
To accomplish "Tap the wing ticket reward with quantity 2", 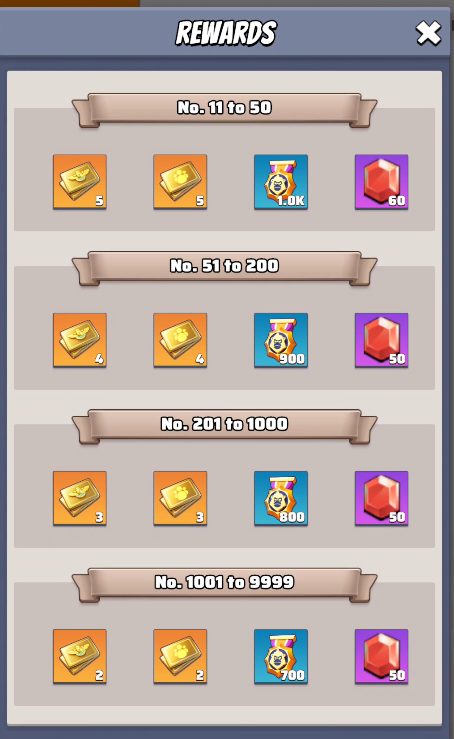I will click(x=80, y=657).
